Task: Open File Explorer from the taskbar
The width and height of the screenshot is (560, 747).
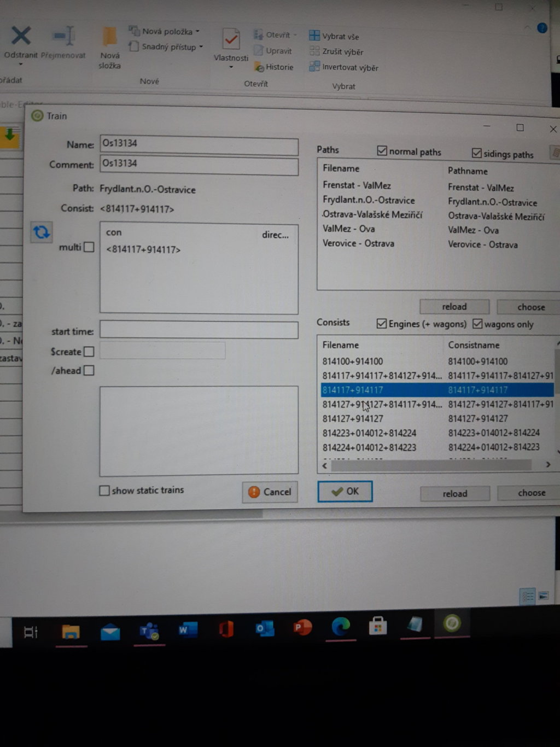Action: tap(71, 631)
